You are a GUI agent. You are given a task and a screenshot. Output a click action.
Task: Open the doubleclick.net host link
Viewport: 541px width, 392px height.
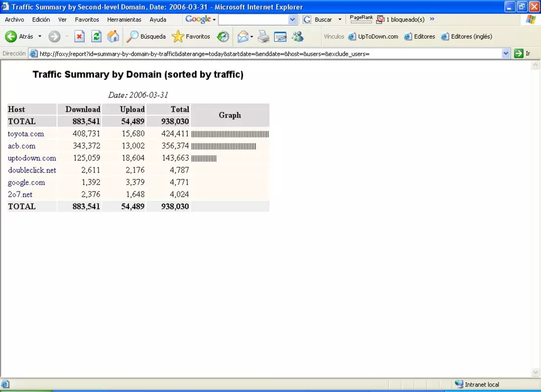[32, 170]
